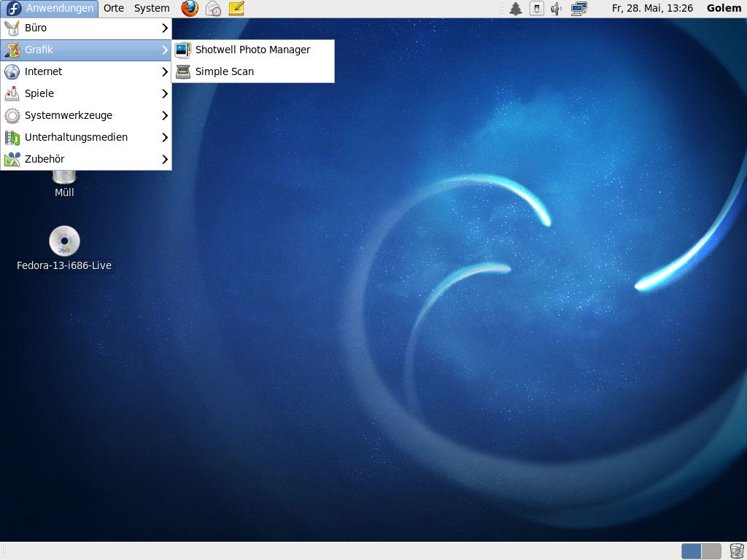Click the Shotwell photo icon

point(183,50)
